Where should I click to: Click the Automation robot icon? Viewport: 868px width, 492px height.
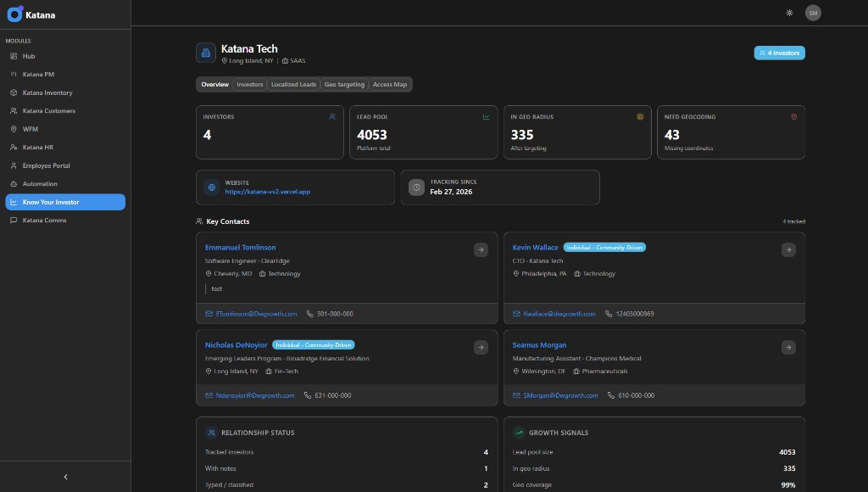[14, 184]
